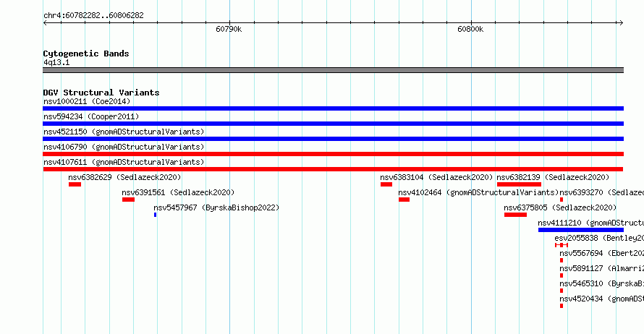Click the nsv6383104 (Sedlazeck2020) label
This screenshot has width=644, height=334.
pyautogui.click(x=436, y=177)
